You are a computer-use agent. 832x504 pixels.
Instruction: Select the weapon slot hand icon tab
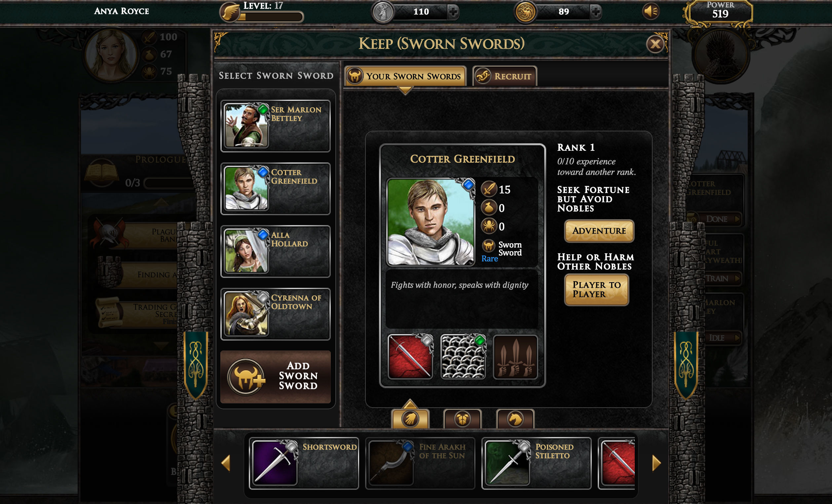point(410,419)
